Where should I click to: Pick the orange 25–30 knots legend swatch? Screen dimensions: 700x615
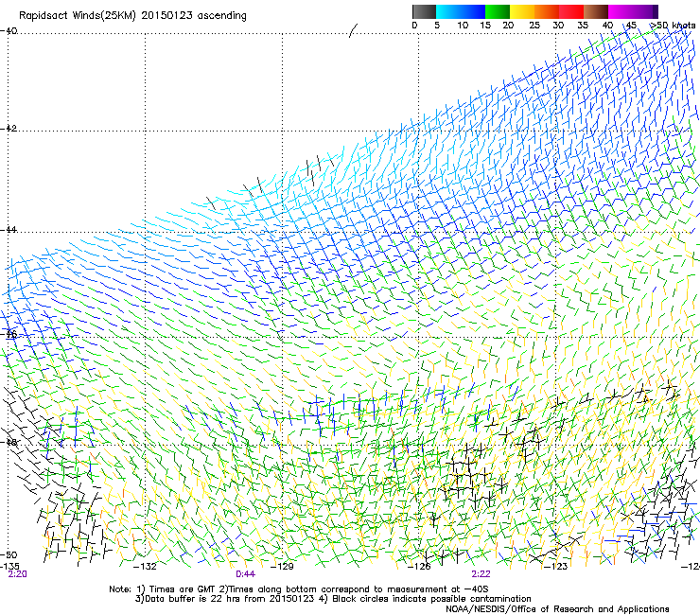[547, 11]
